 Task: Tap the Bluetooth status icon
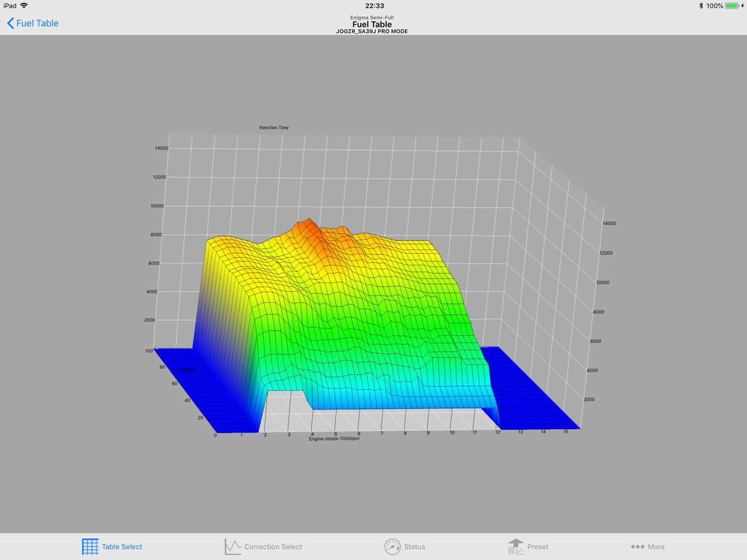(701, 6)
